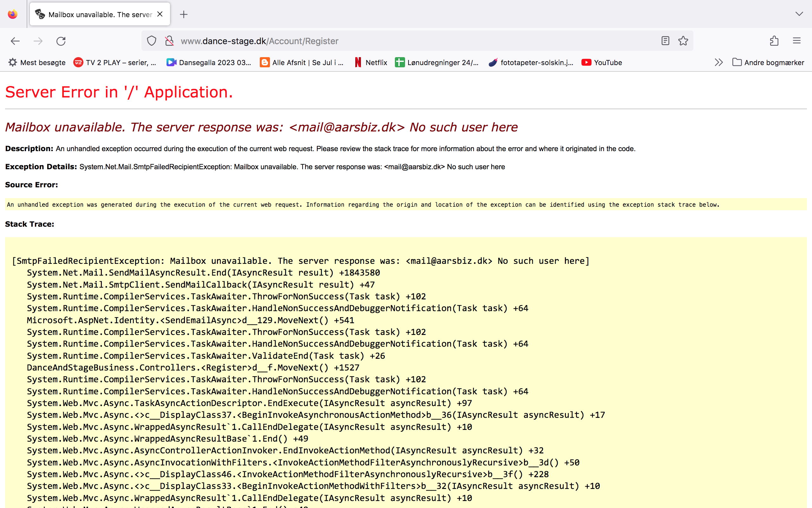Screen dimensions: 812x508
Task: Open Dansegalla 2023 bookmark
Action: coord(209,63)
